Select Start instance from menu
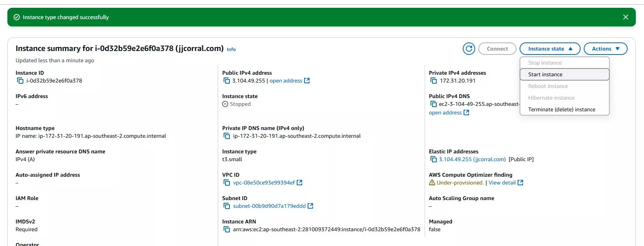 tap(545, 74)
